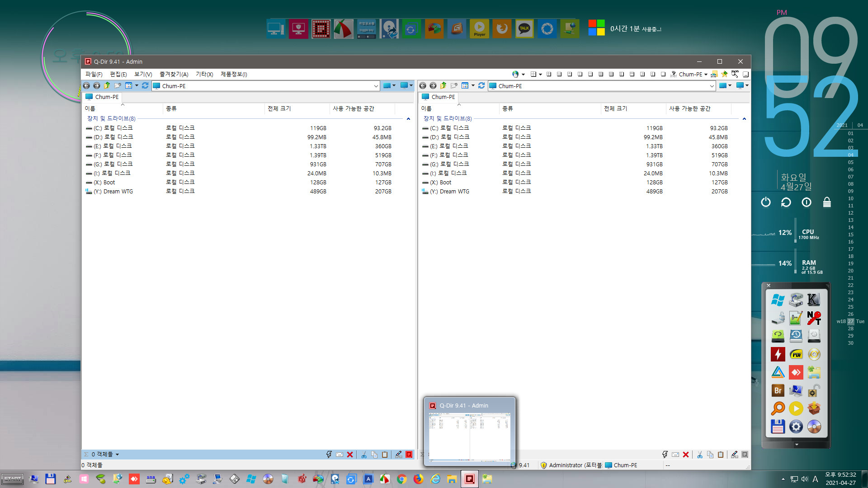Open the 보기(V) menu
868x488 pixels.
pos(143,74)
